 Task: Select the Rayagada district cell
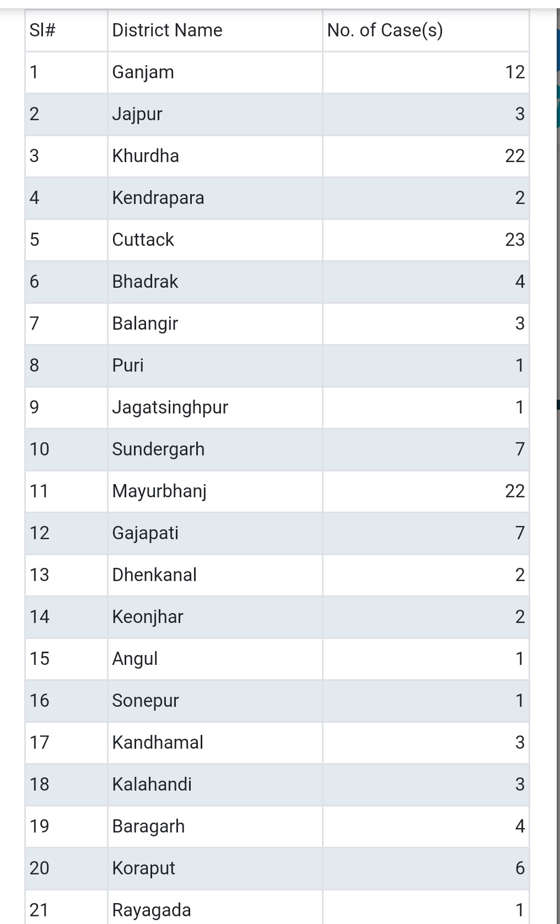152,910
